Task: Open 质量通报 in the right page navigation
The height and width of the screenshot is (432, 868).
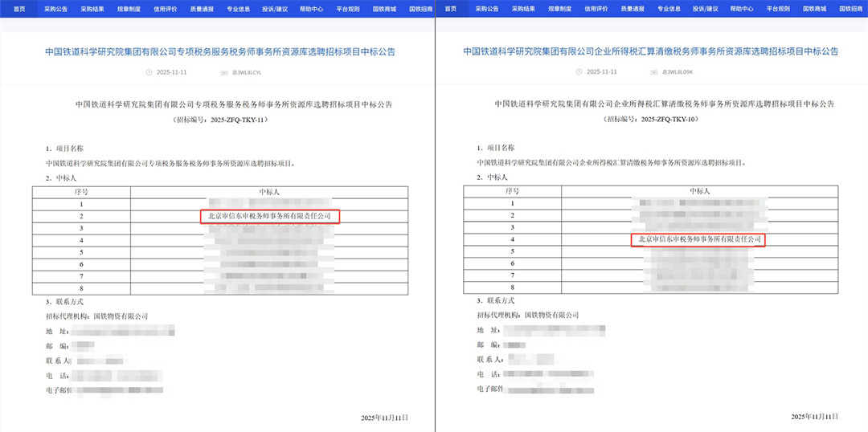Action: point(633,8)
